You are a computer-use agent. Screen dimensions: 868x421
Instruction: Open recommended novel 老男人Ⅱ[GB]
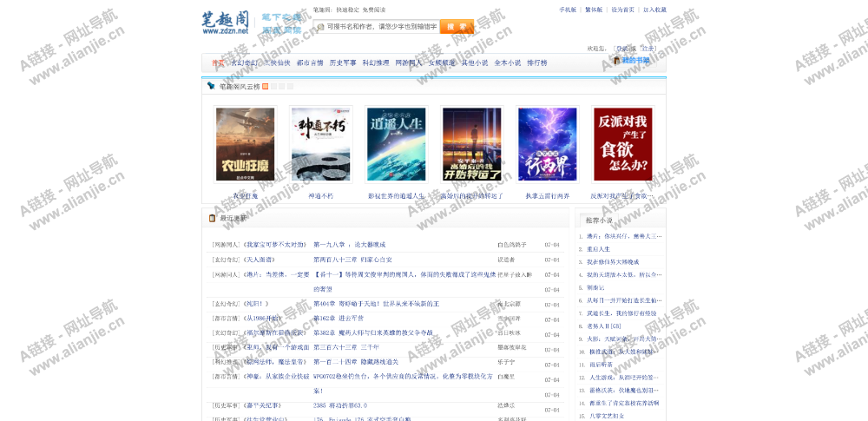(x=603, y=326)
